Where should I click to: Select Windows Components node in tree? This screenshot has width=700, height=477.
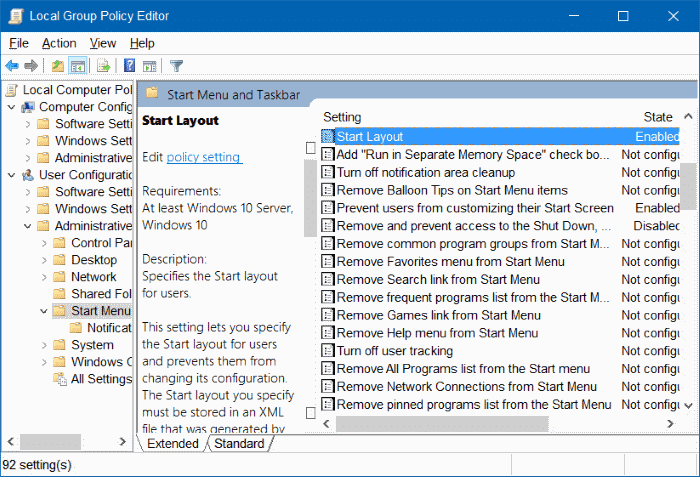click(102, 362)
